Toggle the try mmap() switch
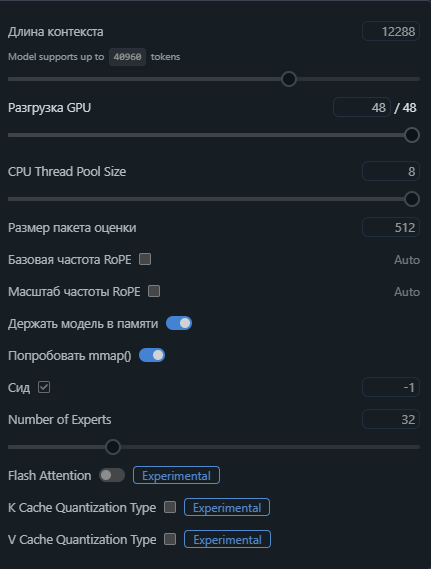This screenshot has width=431, height=569. 152,355
